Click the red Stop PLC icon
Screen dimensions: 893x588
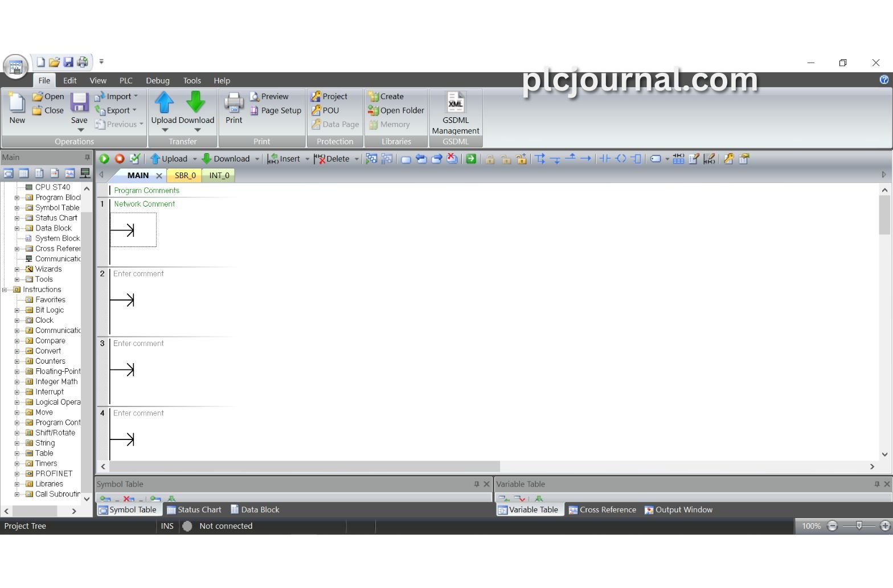coord(120,159)
